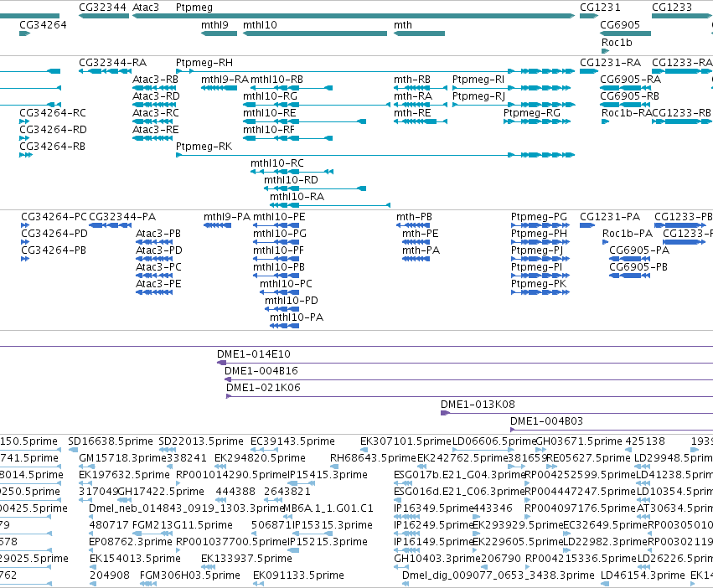Click protein Ptpmeg-PK
713x588 pixels.
[540, 292]
